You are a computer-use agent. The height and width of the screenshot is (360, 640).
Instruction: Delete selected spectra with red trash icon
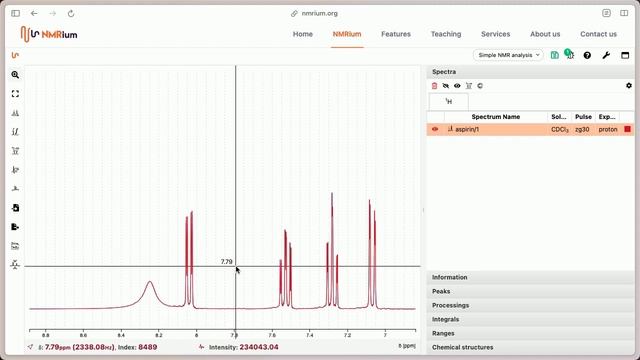coord(434,86)
